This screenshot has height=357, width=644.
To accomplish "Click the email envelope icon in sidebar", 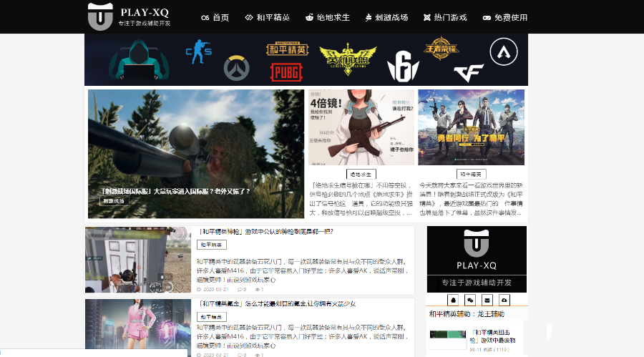I will point(487,300).
